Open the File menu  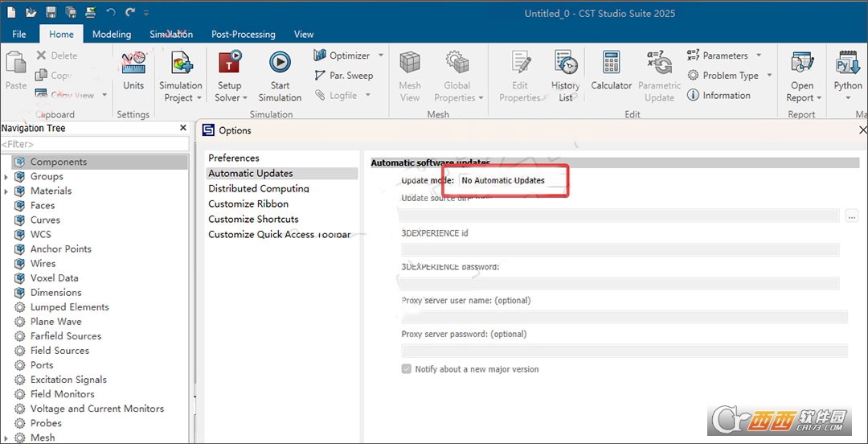(x=19, y=34)
